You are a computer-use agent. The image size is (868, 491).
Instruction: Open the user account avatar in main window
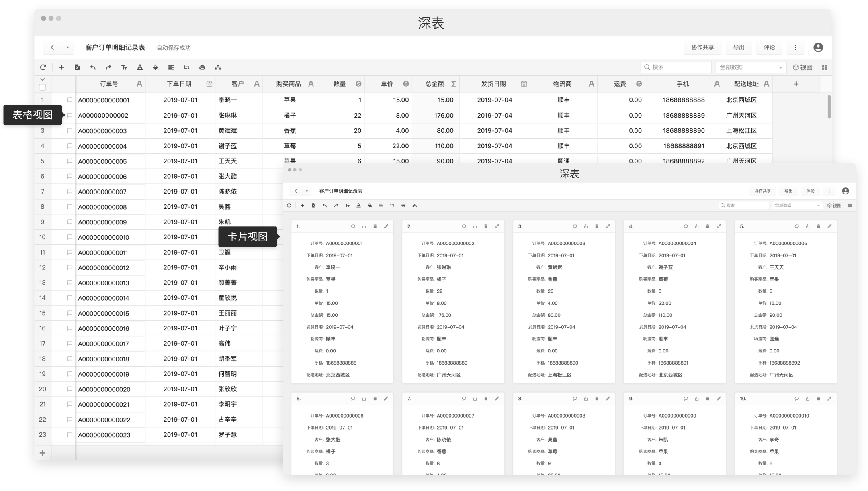tap(818, 47)
